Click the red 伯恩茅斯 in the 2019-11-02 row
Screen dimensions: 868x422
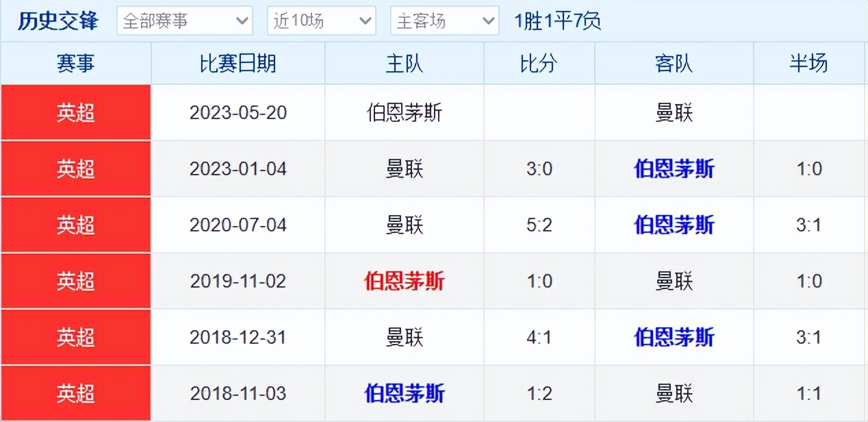point(404,281)
